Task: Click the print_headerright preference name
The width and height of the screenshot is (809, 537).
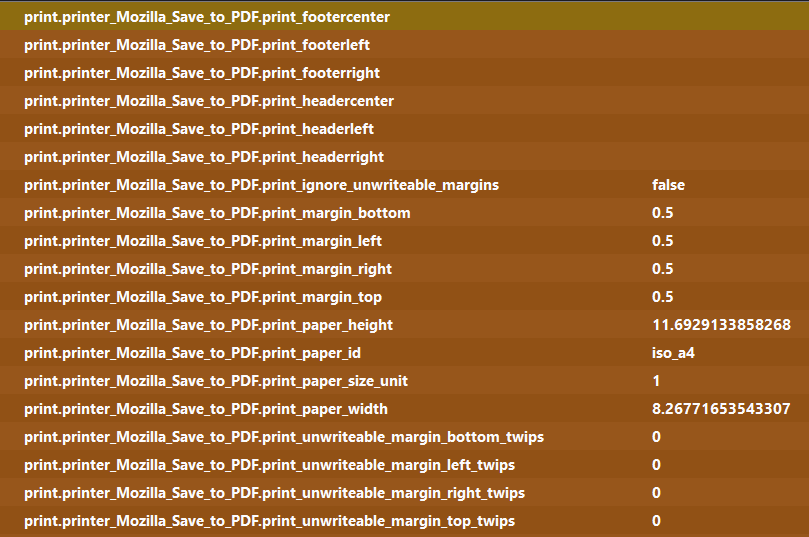Action: pyautogui.click(x=204, y=157)
